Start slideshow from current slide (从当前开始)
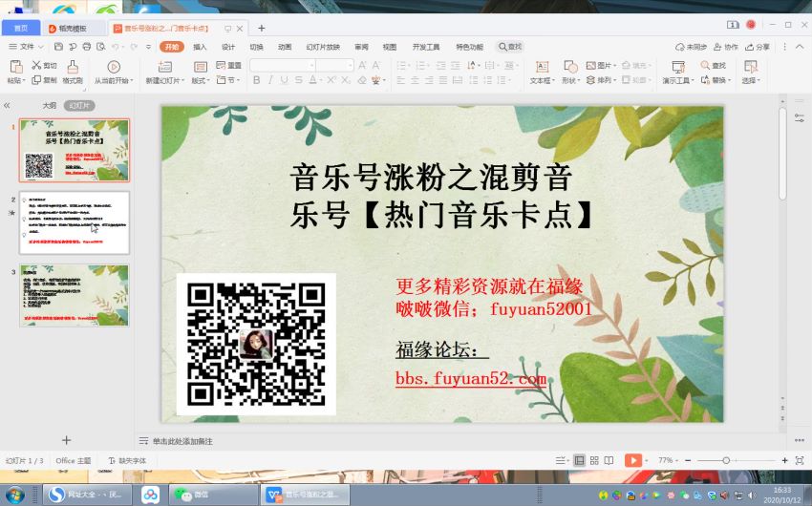 click(114, 67)
